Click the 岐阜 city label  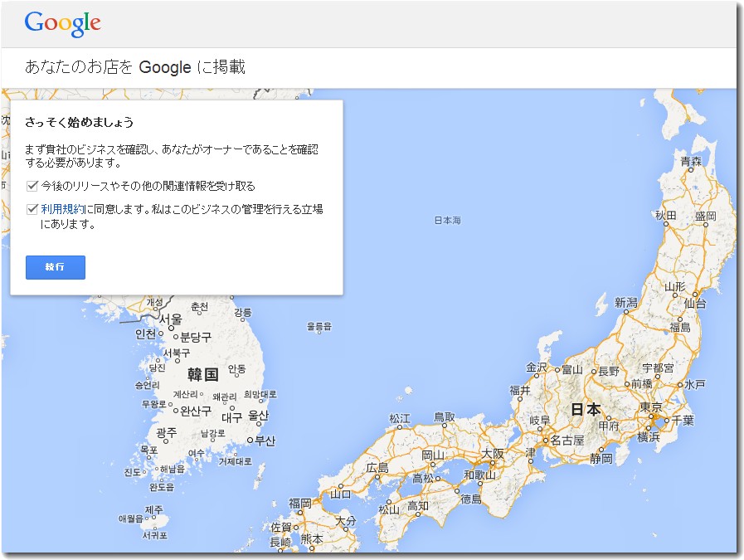(x=539, y=420)
